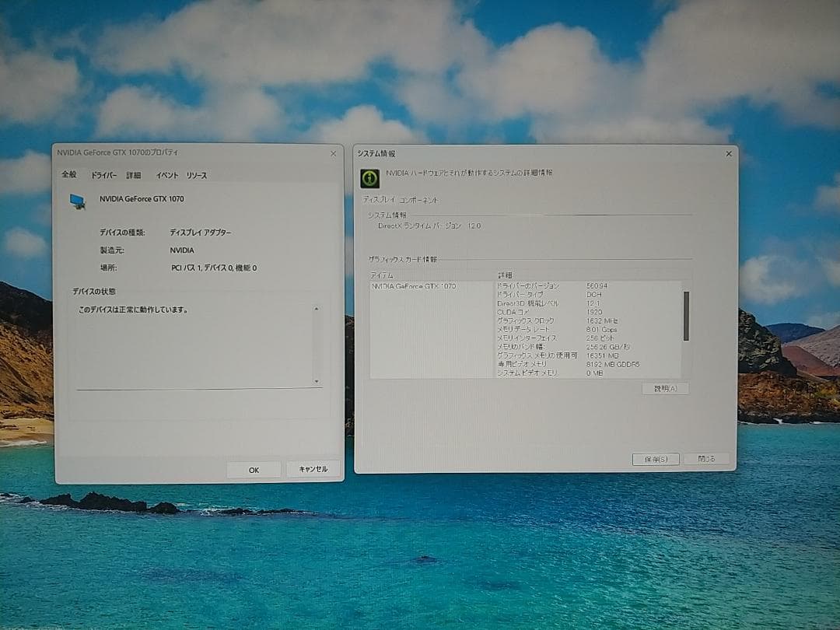Go to the リソース tab
Screen dimensions: 840x630
(x=197, y=176)
